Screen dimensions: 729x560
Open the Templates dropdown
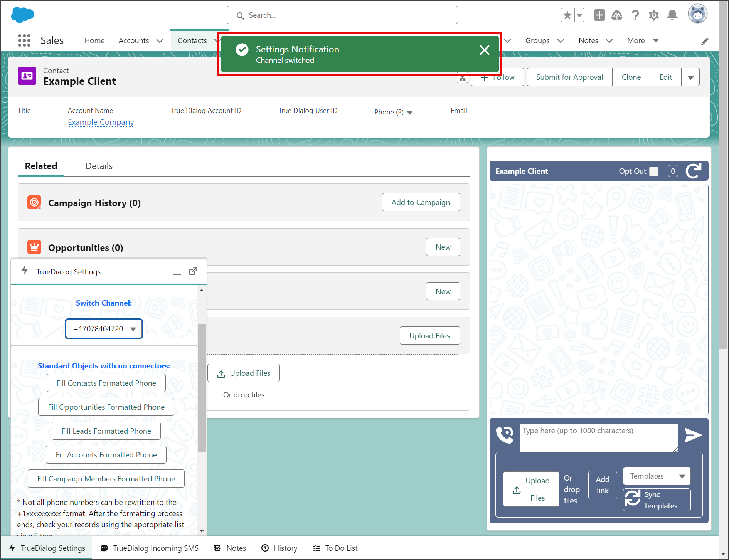coord(657,476)
